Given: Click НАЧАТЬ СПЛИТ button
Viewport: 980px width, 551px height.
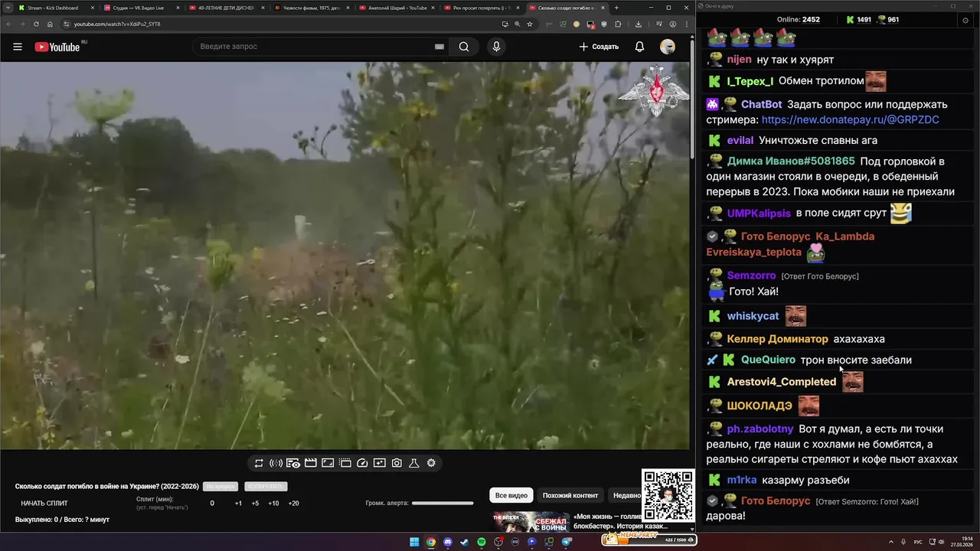Looking at the screenshot, I should (44, 504).
